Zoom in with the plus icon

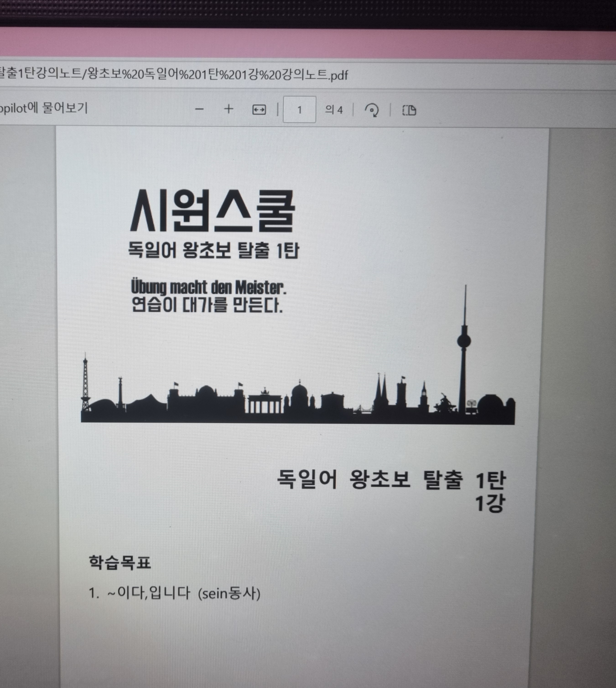coord(229,109)
